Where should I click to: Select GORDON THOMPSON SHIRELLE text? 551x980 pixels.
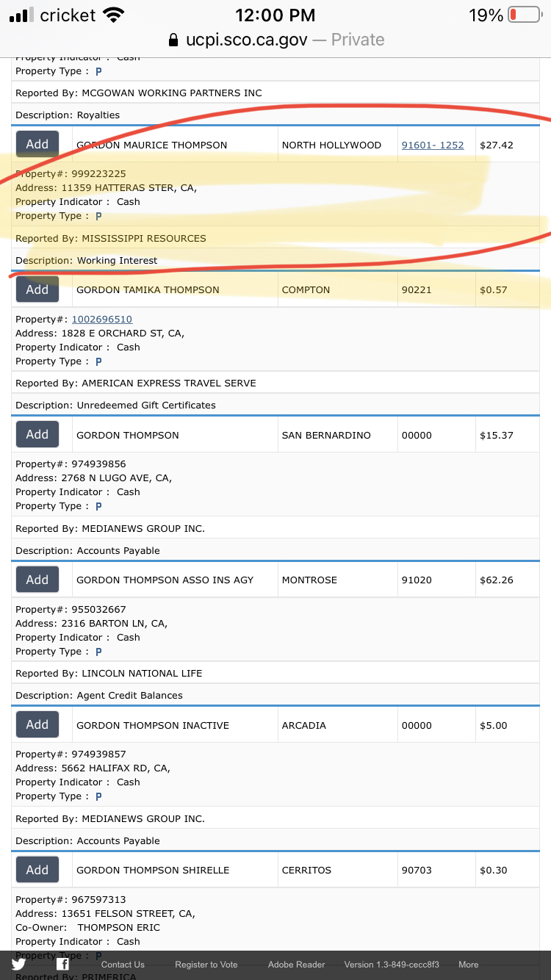pos(153,870)
